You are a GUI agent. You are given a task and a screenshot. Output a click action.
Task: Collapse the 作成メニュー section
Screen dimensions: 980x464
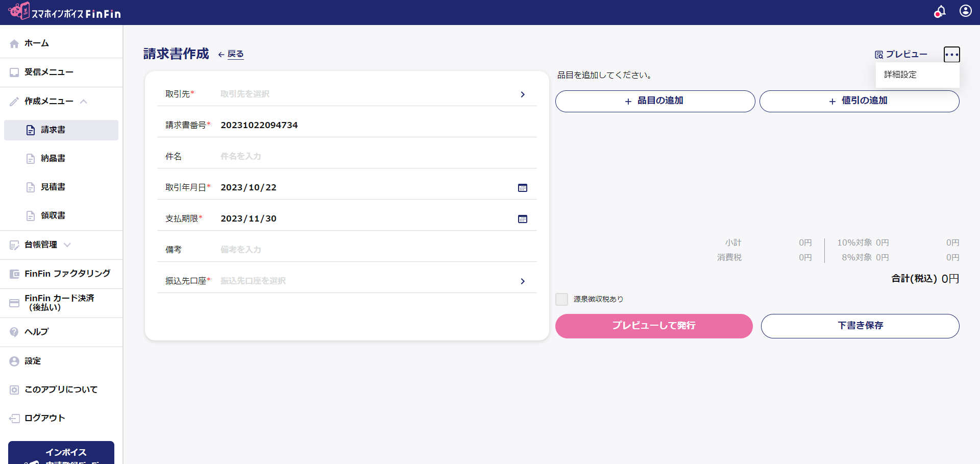pyautogui.click(x=61, y=101)
